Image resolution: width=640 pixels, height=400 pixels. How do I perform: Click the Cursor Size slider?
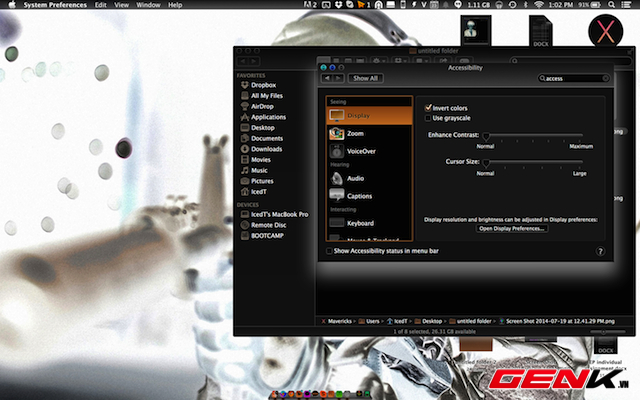(533, 162)
